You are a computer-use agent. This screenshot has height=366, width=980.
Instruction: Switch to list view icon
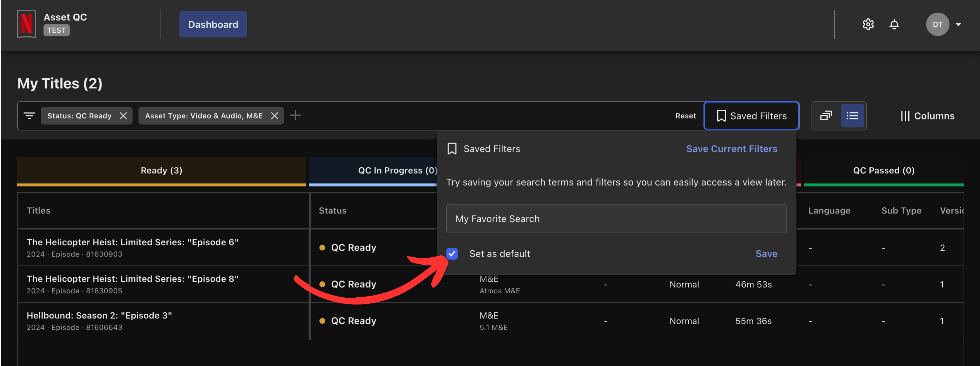[852, 116]
